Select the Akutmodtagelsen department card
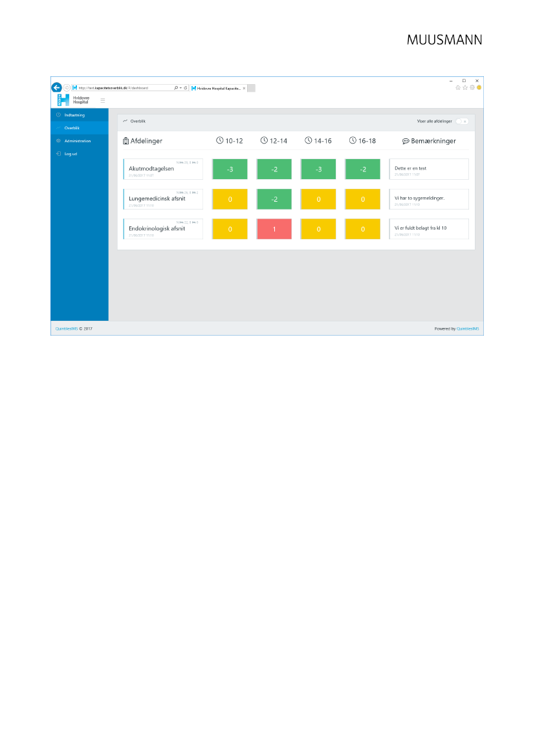The width and height of the screenshot is (535, 756). pos(163,169)
